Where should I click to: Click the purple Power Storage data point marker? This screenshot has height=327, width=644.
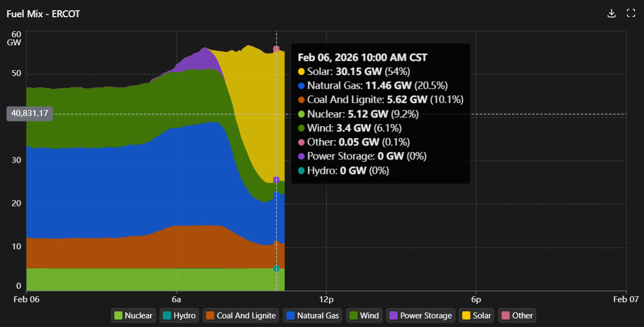276,180
